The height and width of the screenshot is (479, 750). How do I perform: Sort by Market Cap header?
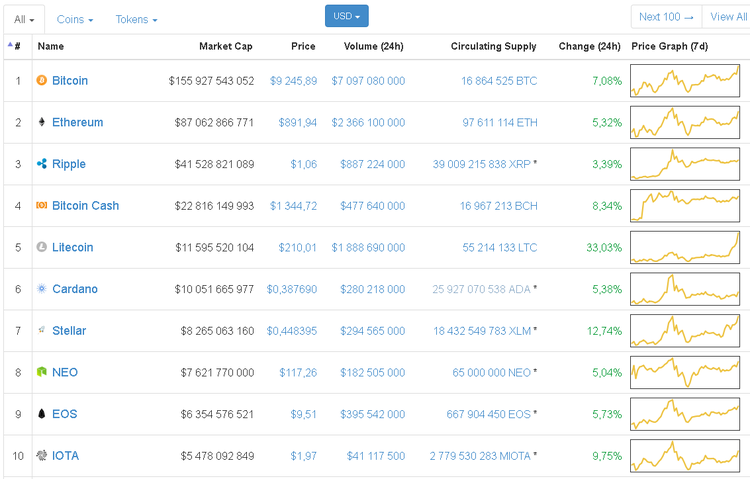click(226, 46)
